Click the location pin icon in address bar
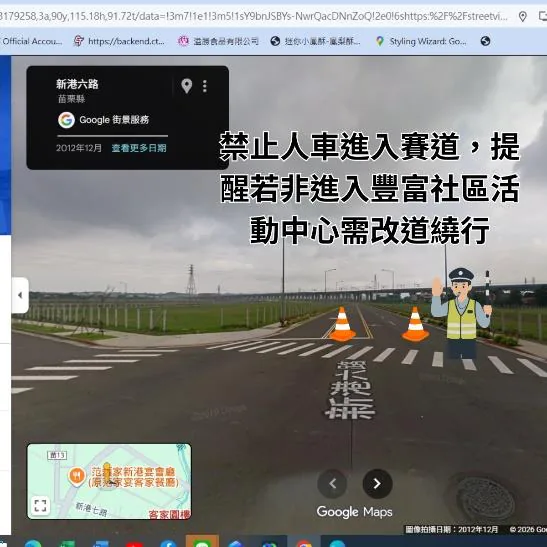 point(523,16)
